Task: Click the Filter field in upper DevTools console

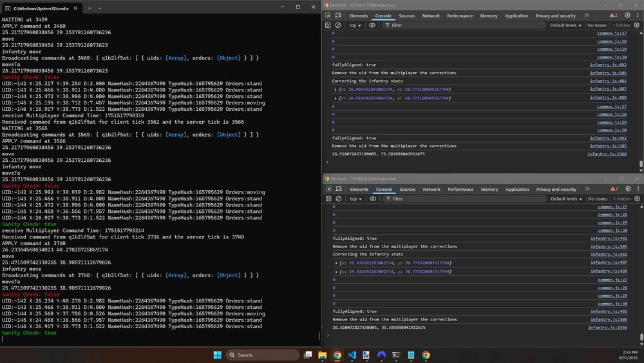Action: click(463, 25)
